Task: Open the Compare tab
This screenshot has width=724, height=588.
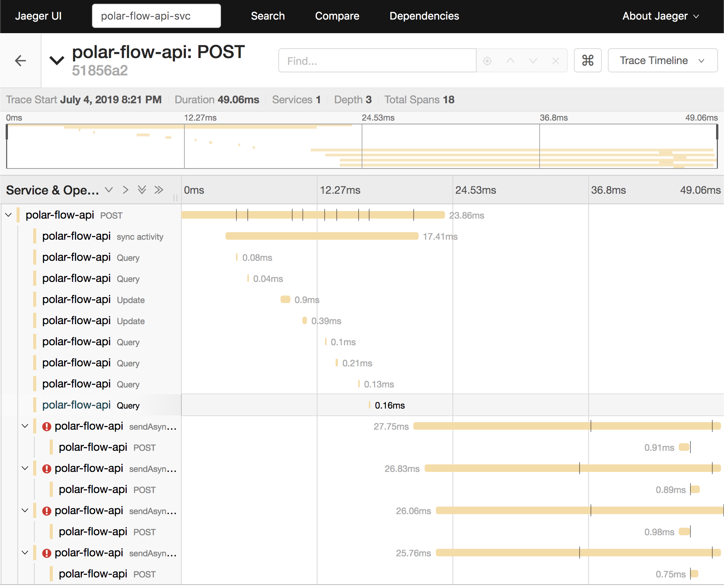Action: tap(337, 16)
